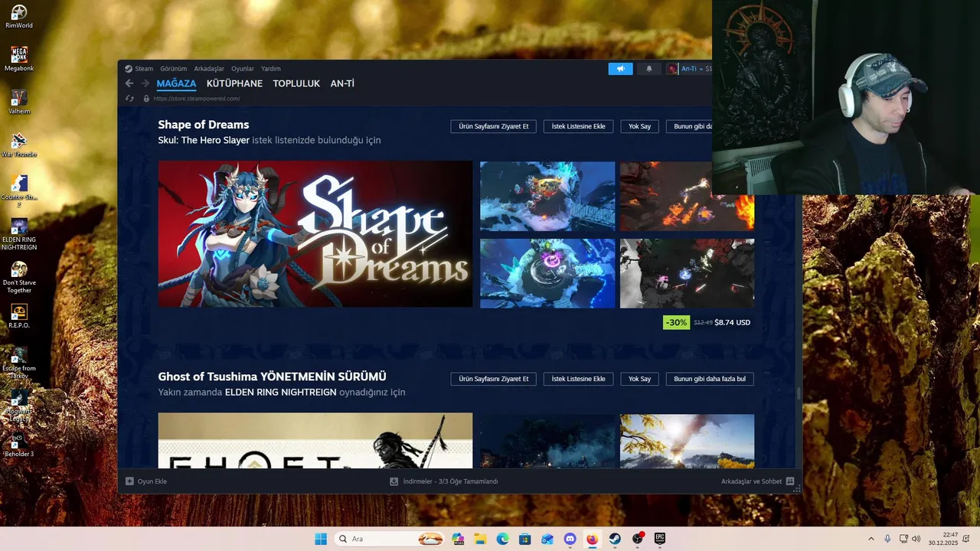
Task: Click Yok Say for Shape of Dreams
Action: (x=639, y=126)
